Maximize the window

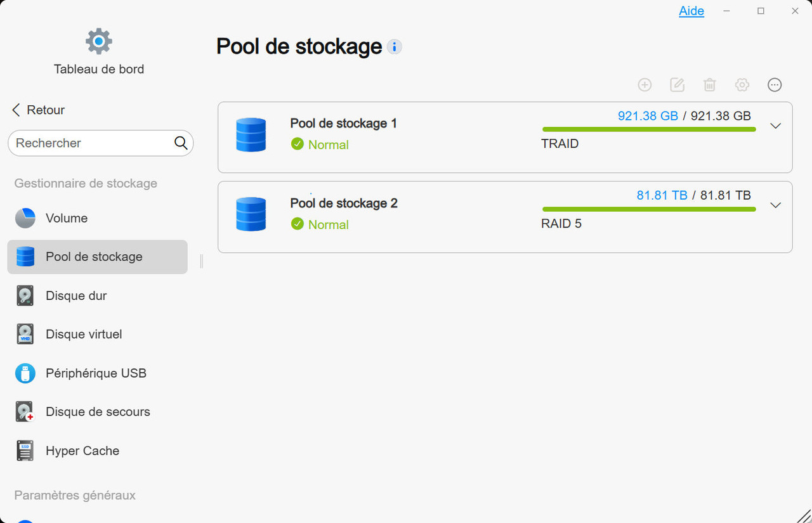[761, 11]
